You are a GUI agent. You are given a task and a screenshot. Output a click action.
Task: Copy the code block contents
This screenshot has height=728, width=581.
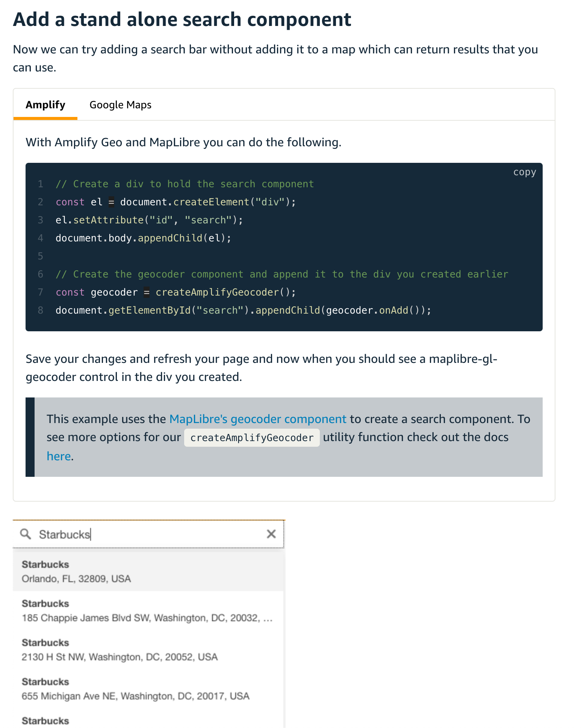point(524,172)
